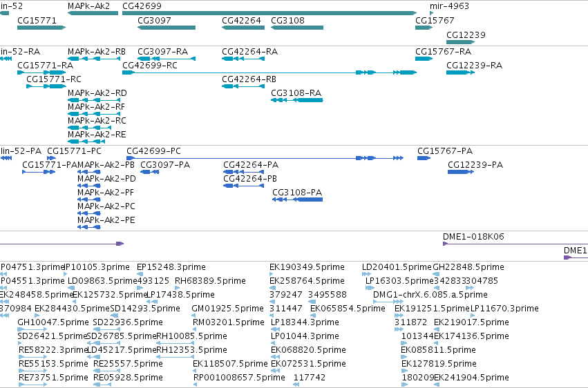Image resolution: width=588 pixels, height=388 pixels.
Task: Select protein CG42699-PC
Action: coord(265,158)
